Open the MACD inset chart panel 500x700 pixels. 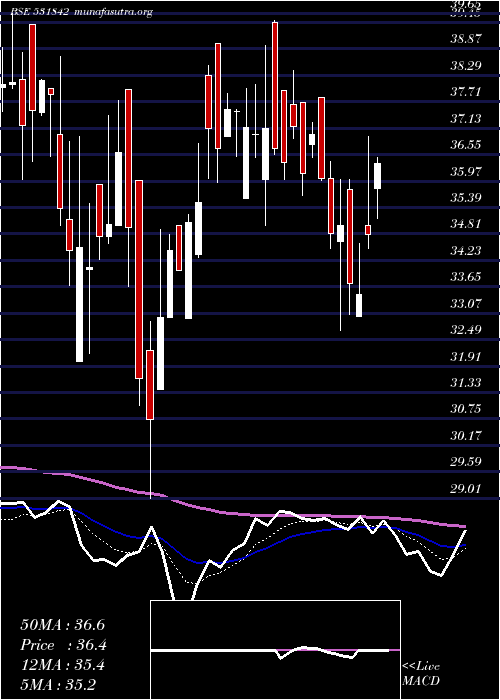(x=275, y=650)
